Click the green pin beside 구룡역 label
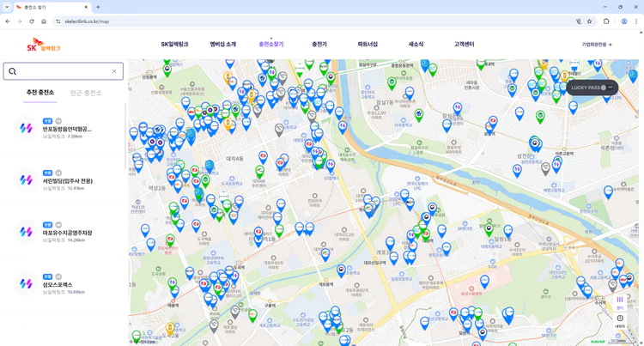The image size is (644, 346). click(x=252, y=315)
